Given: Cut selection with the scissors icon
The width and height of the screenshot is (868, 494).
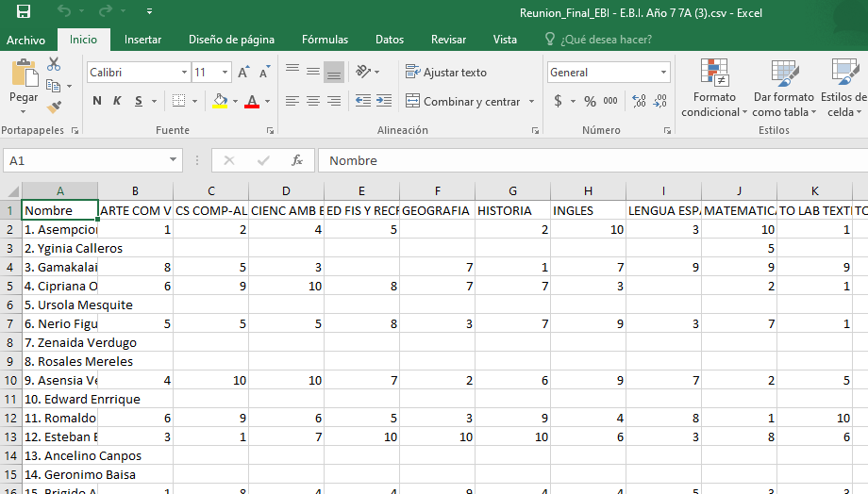Looking at the screenshot, I should tap(54, 65).
